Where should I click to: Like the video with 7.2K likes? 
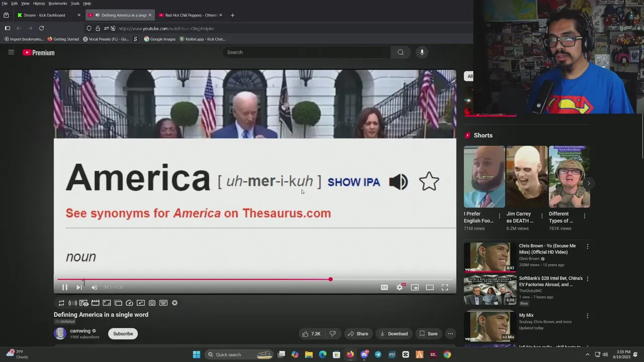click(311, 334)
